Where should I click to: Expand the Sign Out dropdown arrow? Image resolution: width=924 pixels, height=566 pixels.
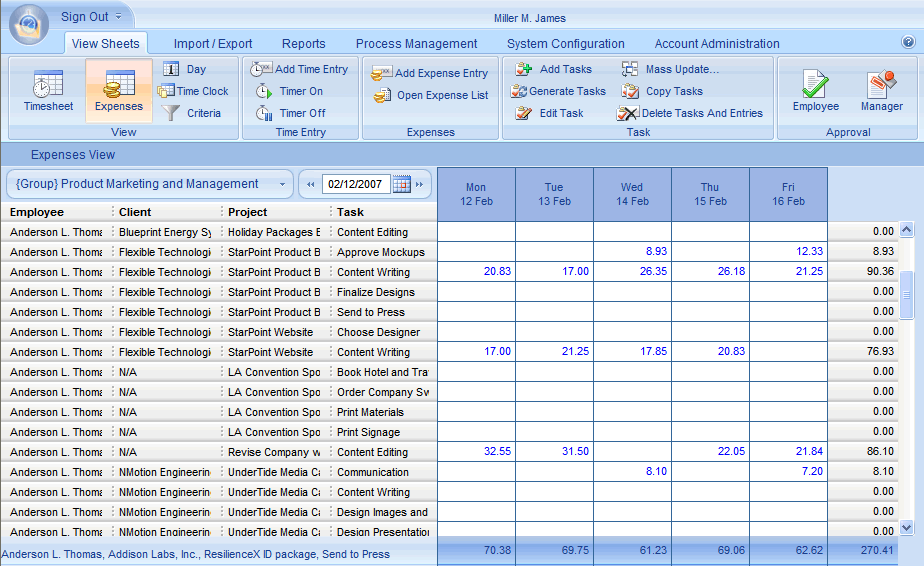pos(118,17)
